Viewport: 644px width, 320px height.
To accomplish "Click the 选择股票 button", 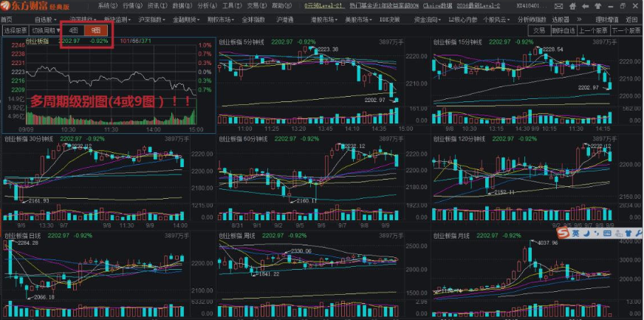I will point(14,30).
